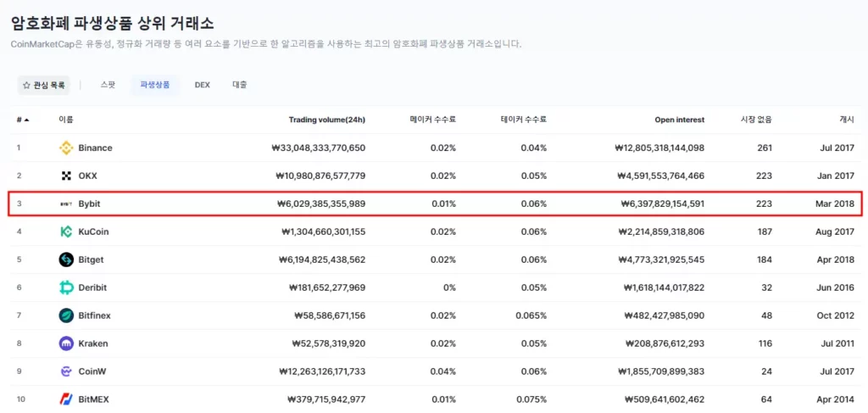Open the Kraken exchange link
The image size is (868, 413).
point(93,343)
